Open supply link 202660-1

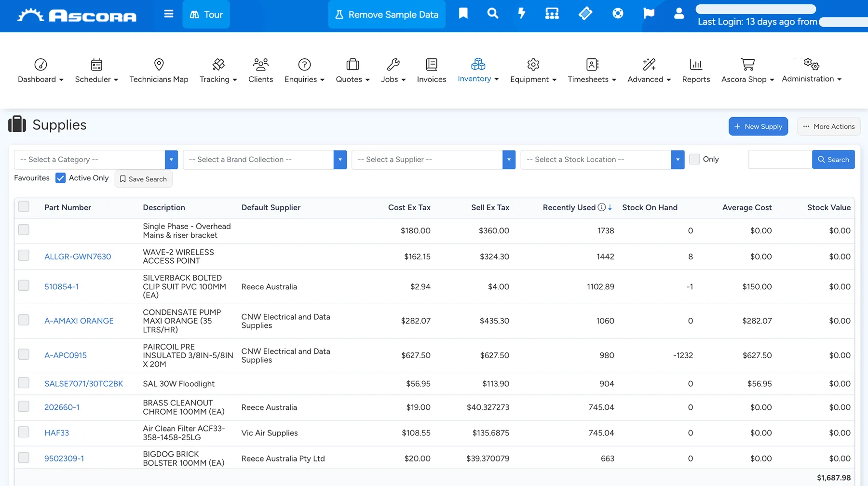click(62, 407)
